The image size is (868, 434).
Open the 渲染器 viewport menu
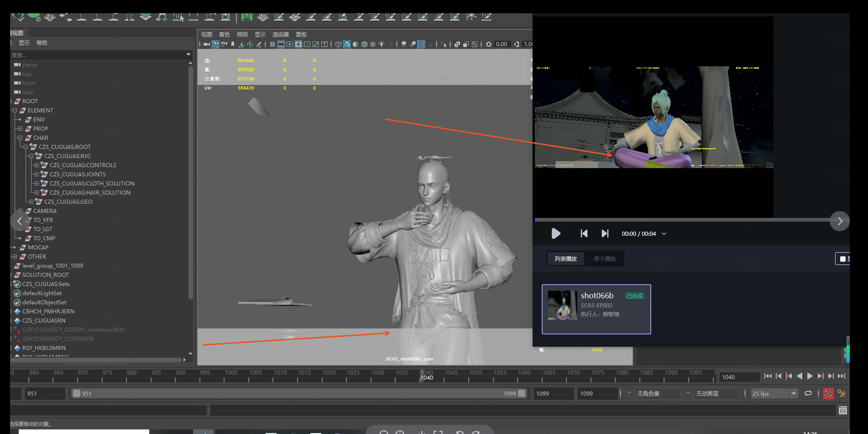coord(280,35)
